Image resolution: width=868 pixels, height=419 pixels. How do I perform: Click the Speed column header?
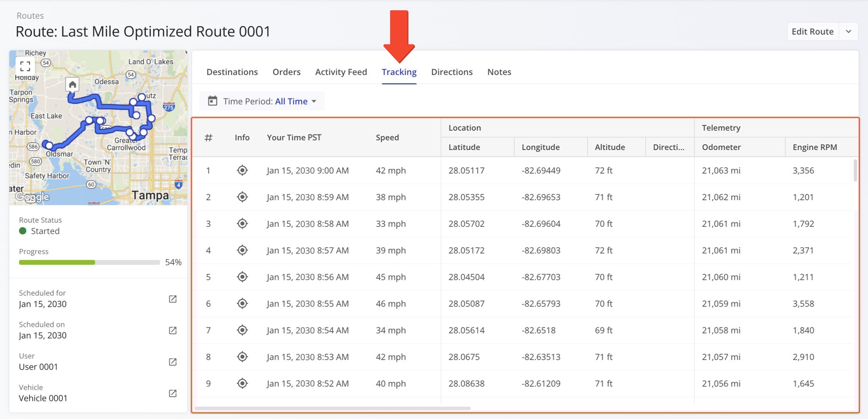[387, 137]
